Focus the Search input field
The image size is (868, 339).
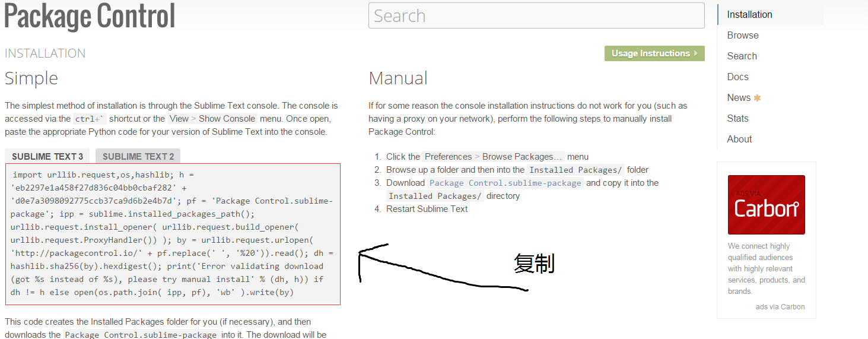point(536,15)
